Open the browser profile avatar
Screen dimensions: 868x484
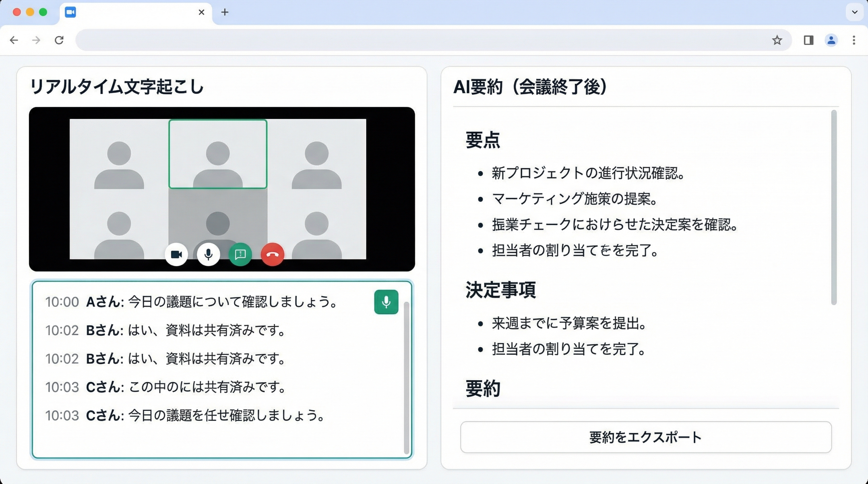pyautogui.click(x=831, y=40)
